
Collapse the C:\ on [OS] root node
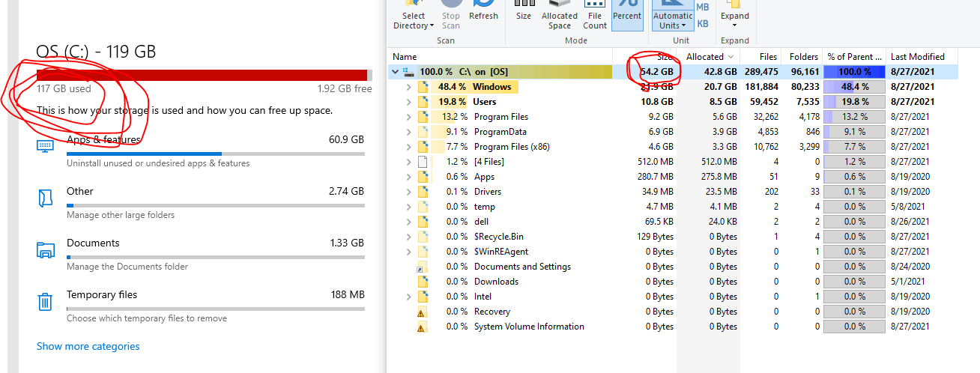click(395, 72)
